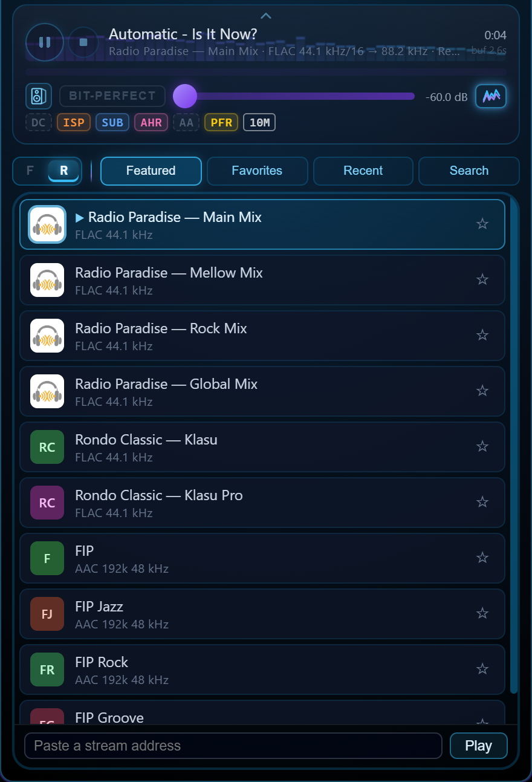Screen dimensions: 532x782
Task: Click the -60.0 dB volume readout
Action: pos(446,97)
